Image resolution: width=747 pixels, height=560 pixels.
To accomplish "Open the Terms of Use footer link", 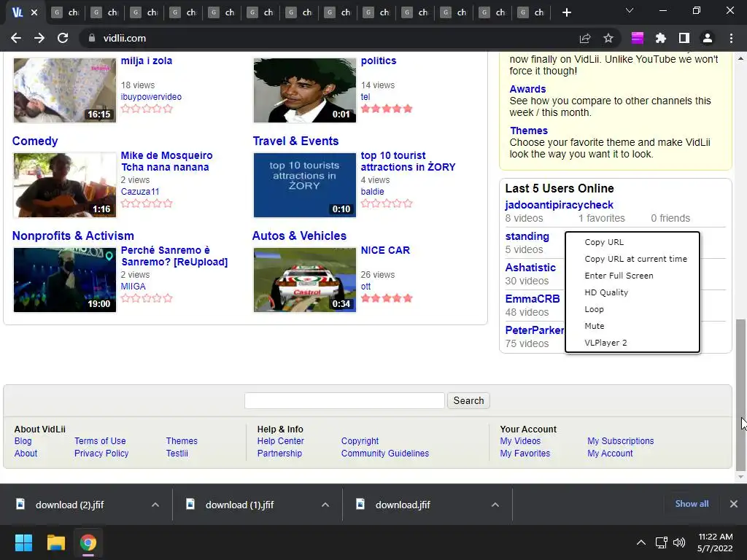I will click(x=100, y=441).
